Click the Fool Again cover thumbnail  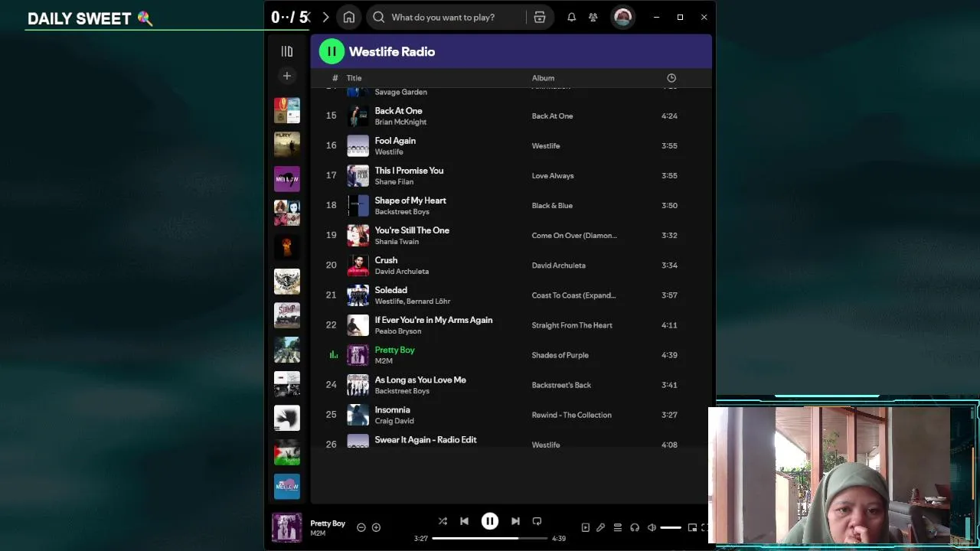[x=358, y=145]
